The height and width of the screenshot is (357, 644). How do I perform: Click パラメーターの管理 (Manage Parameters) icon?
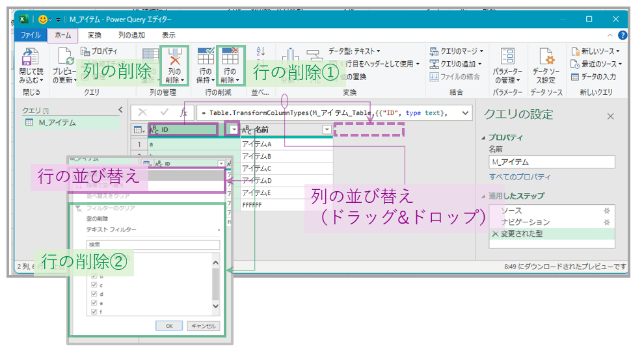point(507,64)
